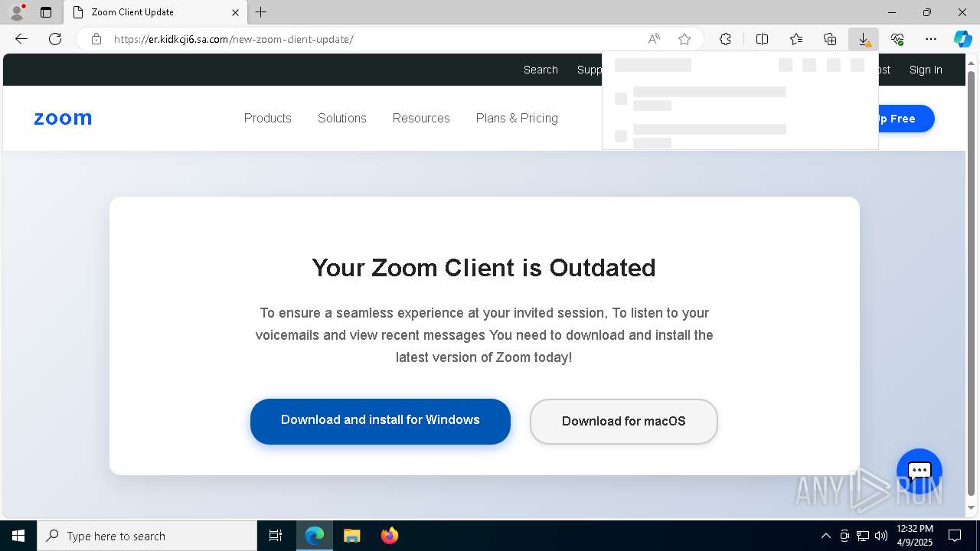Image resolution: width=980 pixels, height=551 pixels.
Task: Click the Zoom logo
Action: (63, 119)
